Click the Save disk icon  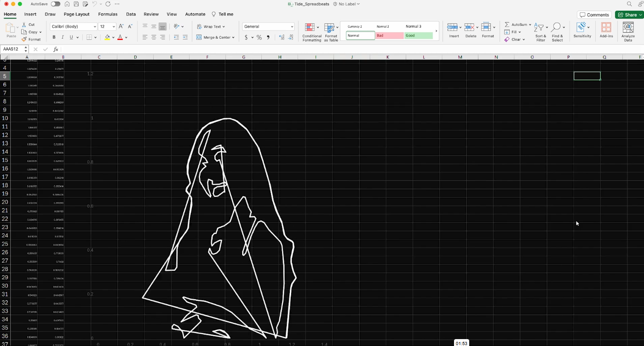coord(76,4)
